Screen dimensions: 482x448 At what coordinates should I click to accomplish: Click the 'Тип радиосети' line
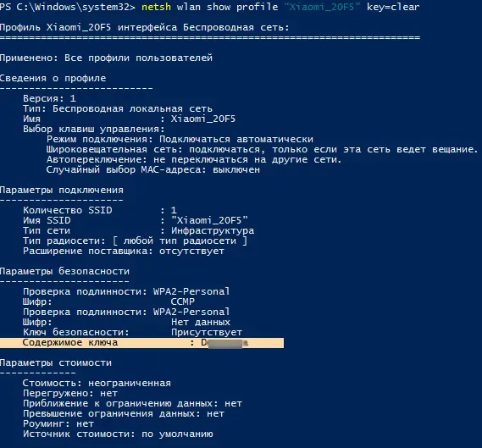(x=135, y=241)
